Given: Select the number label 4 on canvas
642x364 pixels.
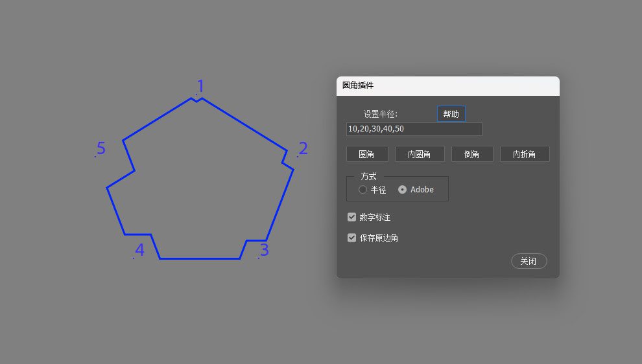Looking at the screenshot, I should 139,250.
